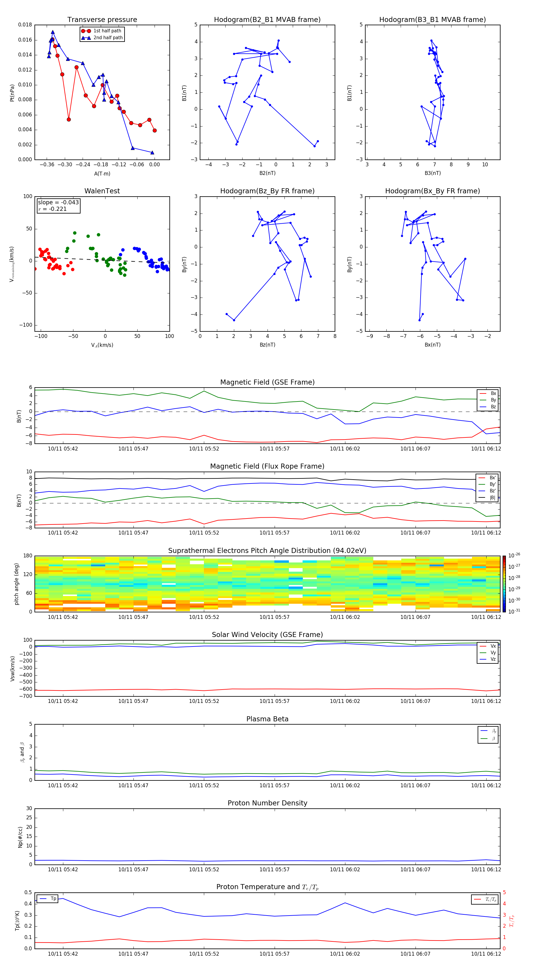535x980 pixels.
Task: Click the red 'Te/Tp' legend entry
Action: click(485, 900)
